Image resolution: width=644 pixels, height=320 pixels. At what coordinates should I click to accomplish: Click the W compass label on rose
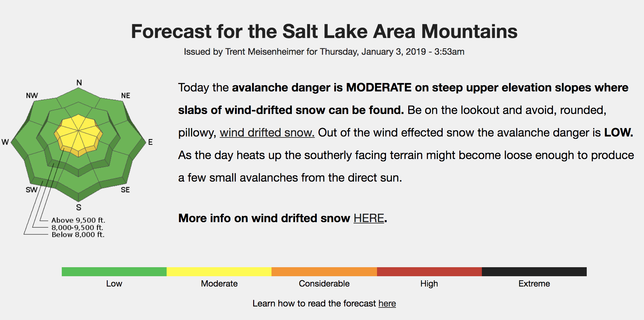pyautogui.click(x=5, y=142)
